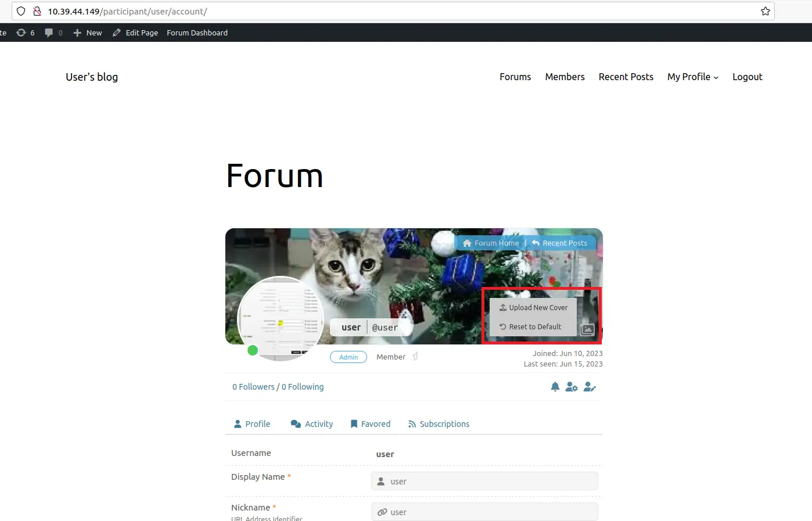Open the updates counter in the admin bar
This screenshot has height=521, width=812.
[26, 33]
